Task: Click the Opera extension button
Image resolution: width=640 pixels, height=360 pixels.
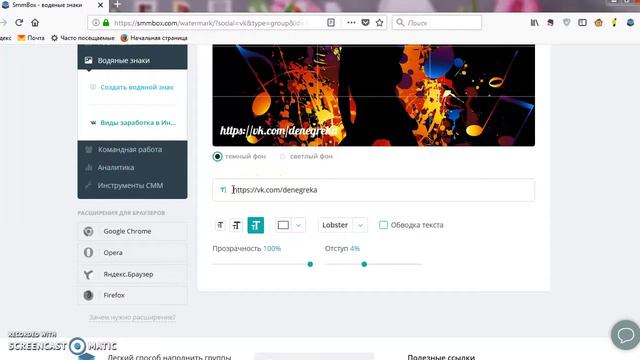Action: 132,253
